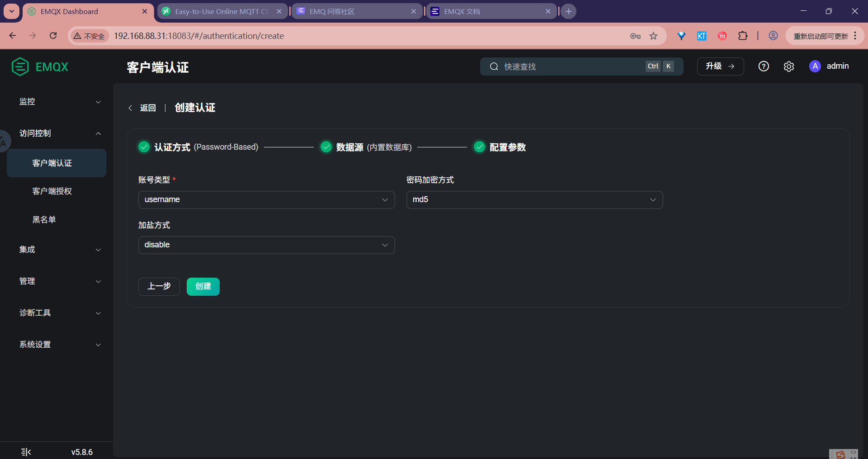Switch to Easy-to-Use Online MQTT tab

[x=222, y=11]
